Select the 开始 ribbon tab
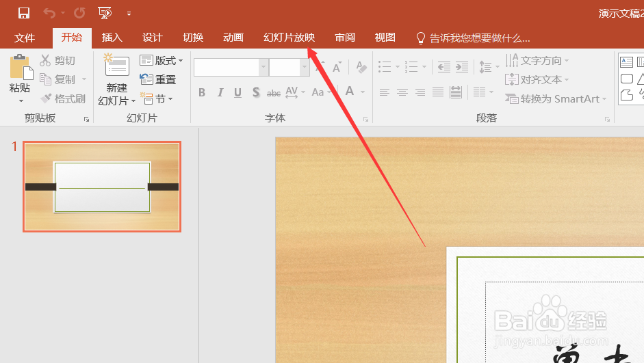 [72, 38]
